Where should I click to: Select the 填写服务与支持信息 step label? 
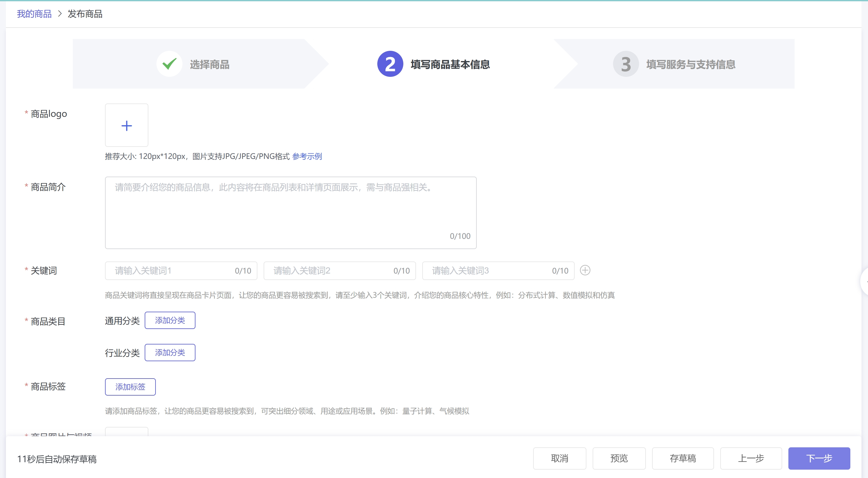tap(691, 64)
